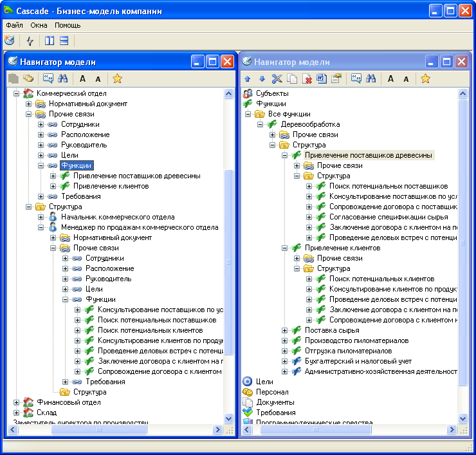Select Отгрузка пиломатериалов in right tree
The height and width of the screenshot is (455, 476).
click(x=348, y=351)
